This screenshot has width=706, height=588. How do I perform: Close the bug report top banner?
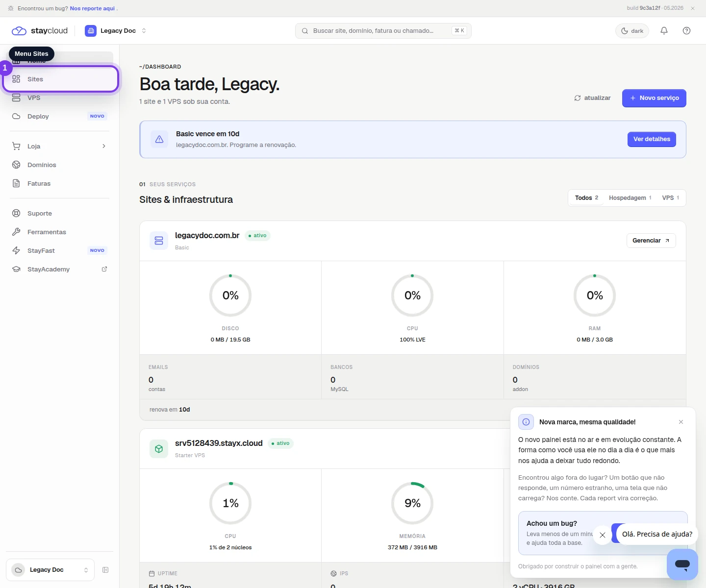[693, 8]
